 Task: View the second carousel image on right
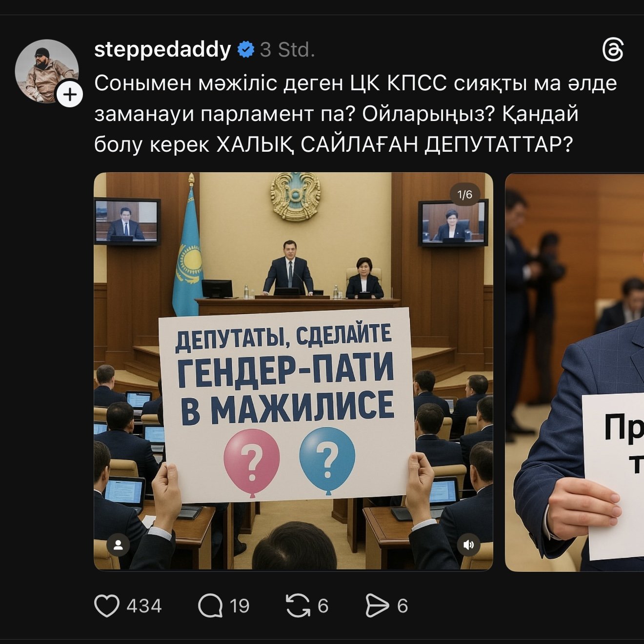(x=575, y=371)
